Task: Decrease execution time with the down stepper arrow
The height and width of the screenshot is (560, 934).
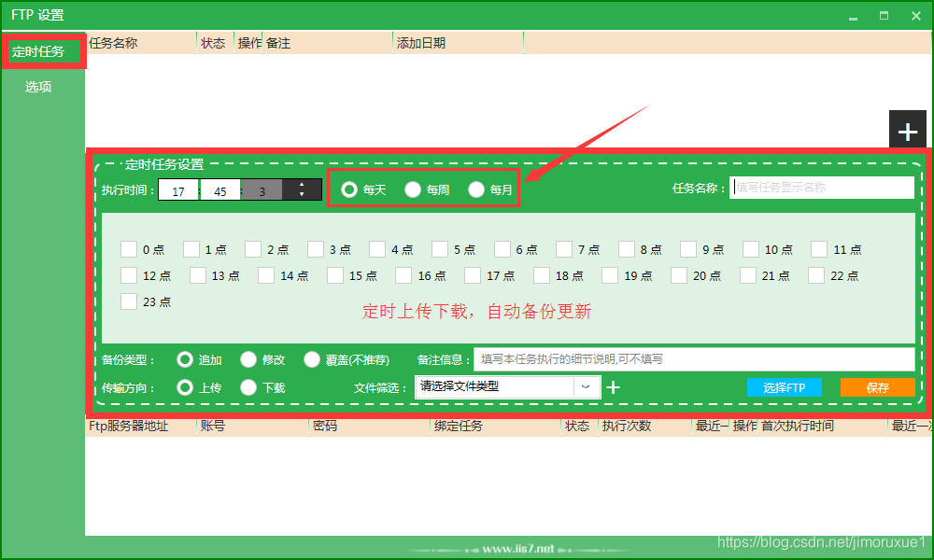Action: point(302,195)
